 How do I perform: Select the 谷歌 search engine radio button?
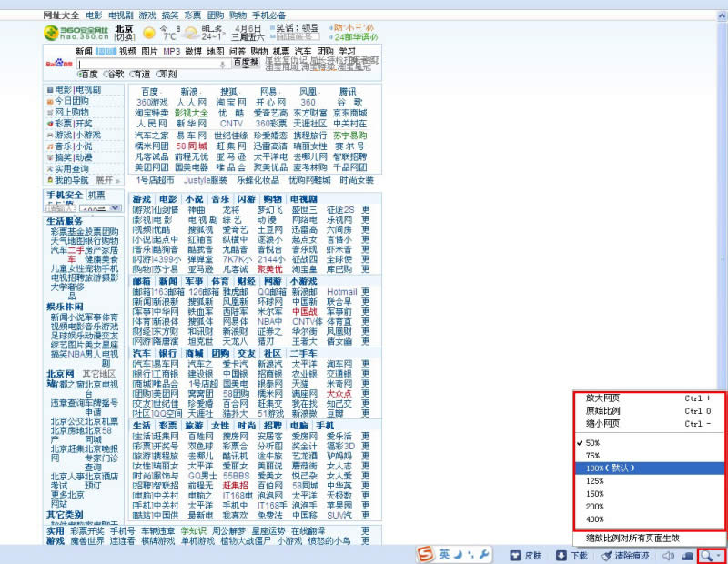[106, 75]
